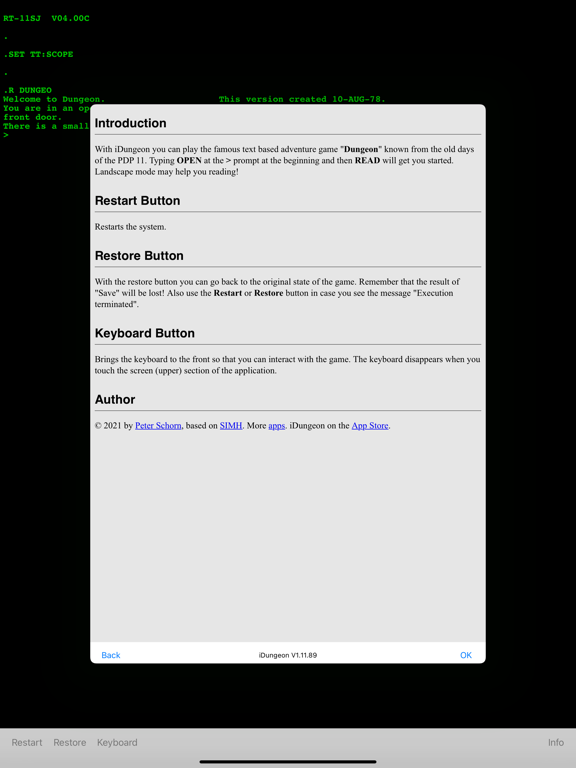
Task: Show the Keyboard from bottom toolbar
Action: (117, 742)
